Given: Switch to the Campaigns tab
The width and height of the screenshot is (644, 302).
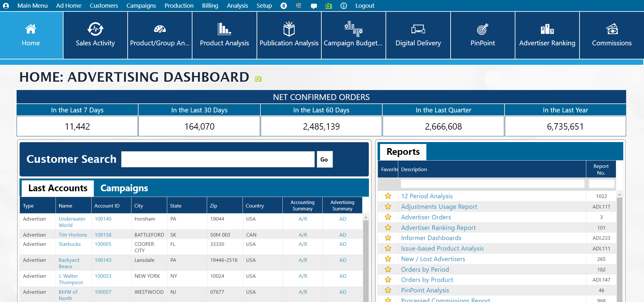Looking at the screenshot, I should 124,188.
